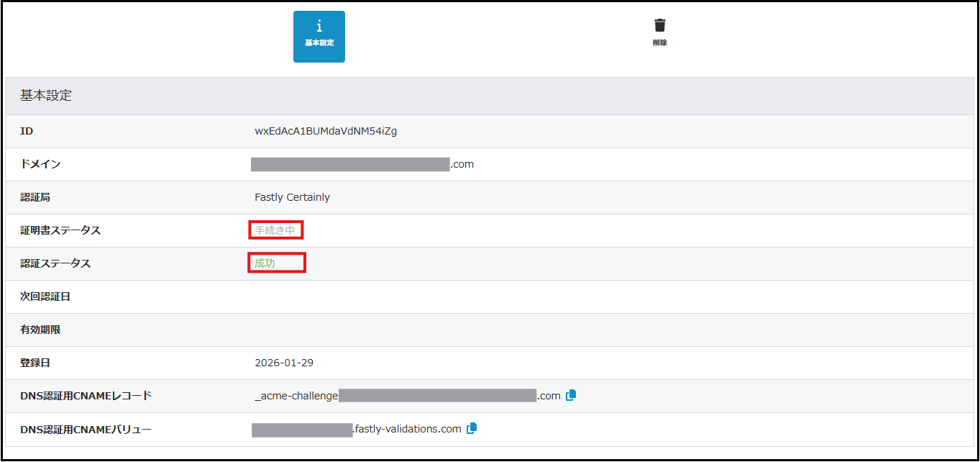Click the 手続き中 certificate status
Image resolution: width=980 pixels, height=462 pixels.
pyautogui.click(x=275, y=230)
